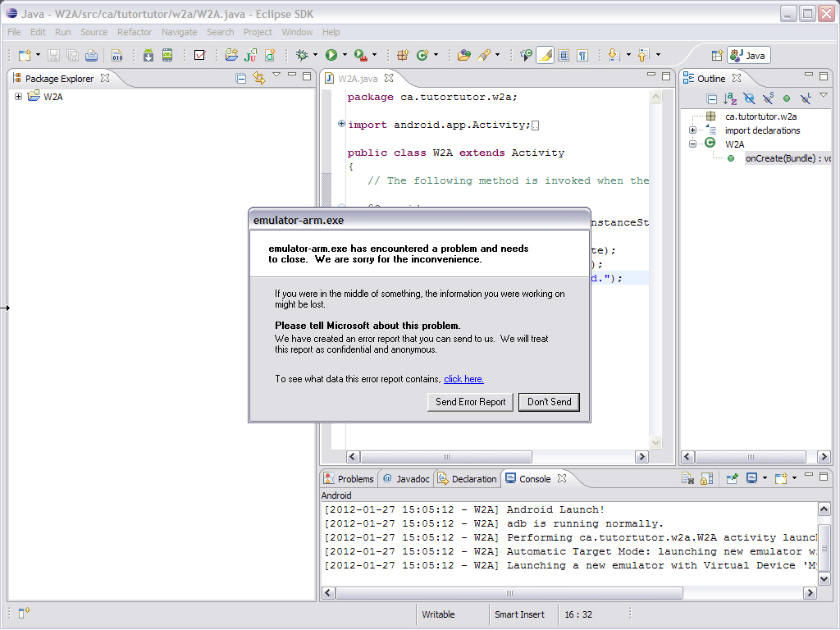Click the New Java Class icon

tap(422, 55)
